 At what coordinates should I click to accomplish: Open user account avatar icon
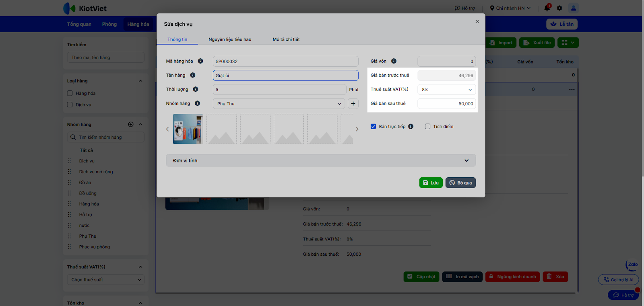(574, 8)
